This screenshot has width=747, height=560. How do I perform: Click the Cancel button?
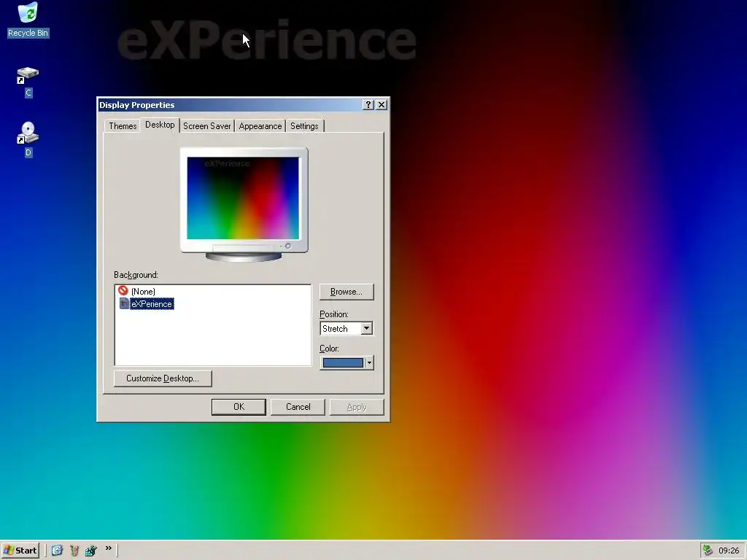pos(298,407)
